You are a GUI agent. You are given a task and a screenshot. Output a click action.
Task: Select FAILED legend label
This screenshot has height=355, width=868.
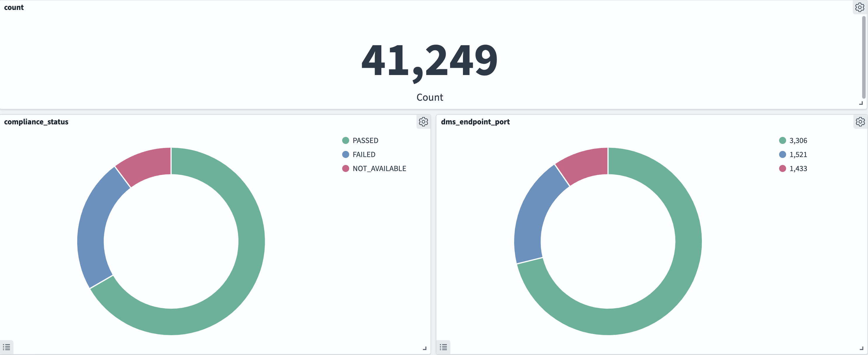click(364, 154)
